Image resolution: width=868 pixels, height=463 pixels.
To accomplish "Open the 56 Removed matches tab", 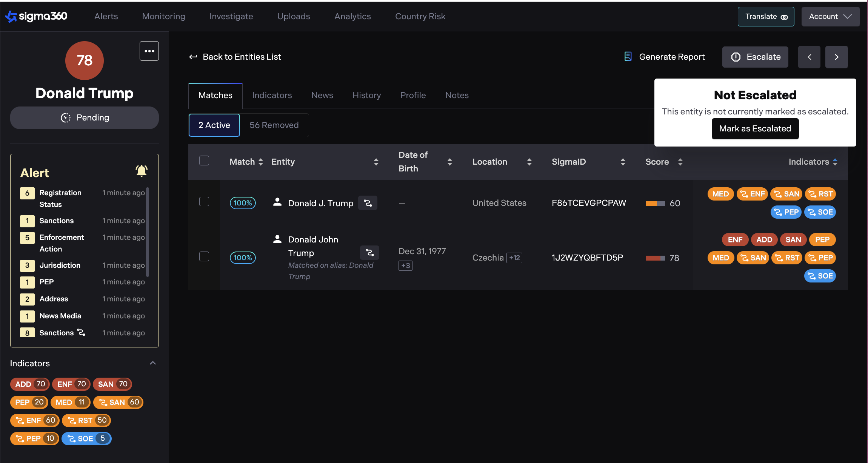I will click(x=274, y=125).
